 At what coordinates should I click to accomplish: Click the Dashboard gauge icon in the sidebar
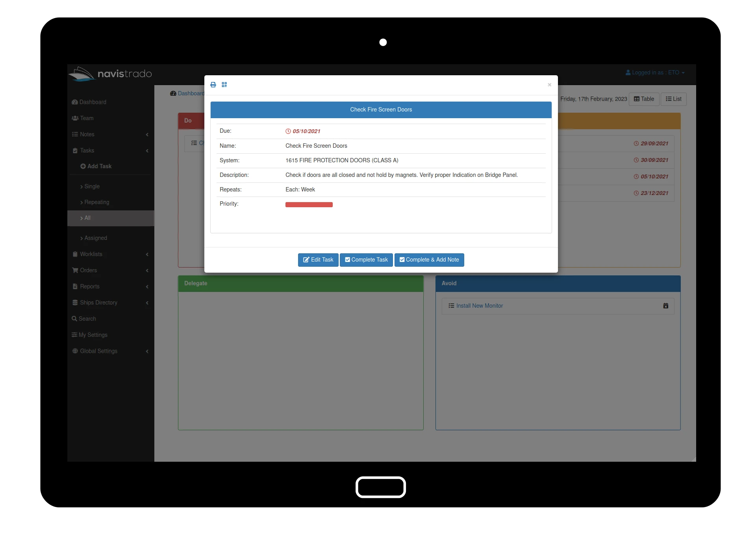point(75,102)
